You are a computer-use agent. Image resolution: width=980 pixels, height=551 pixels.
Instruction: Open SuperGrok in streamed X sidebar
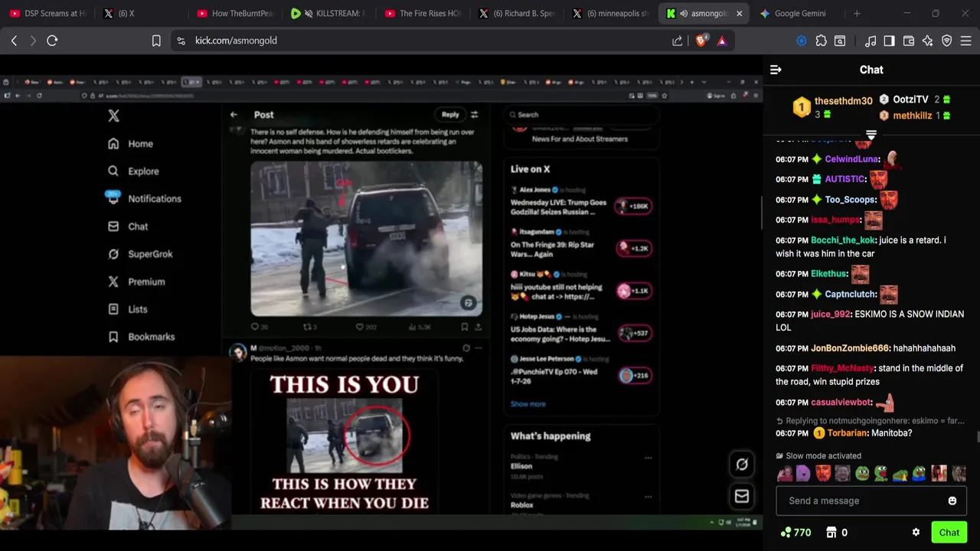pyautogui.click(x=140, y=254)
